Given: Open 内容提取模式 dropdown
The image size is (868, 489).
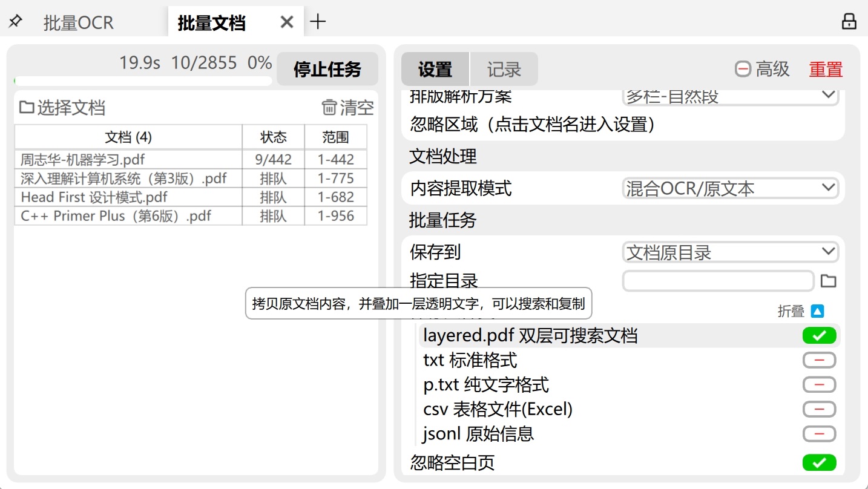Looking at the screenshot, I should point(730,188).
